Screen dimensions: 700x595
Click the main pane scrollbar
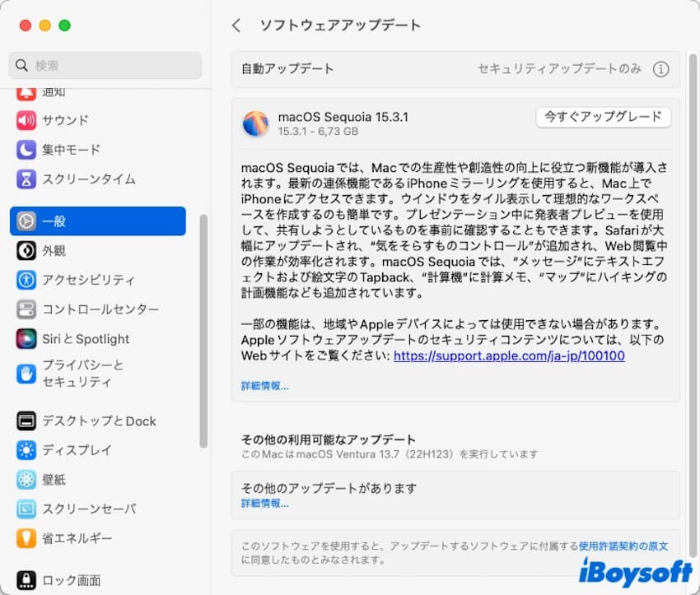693,304
